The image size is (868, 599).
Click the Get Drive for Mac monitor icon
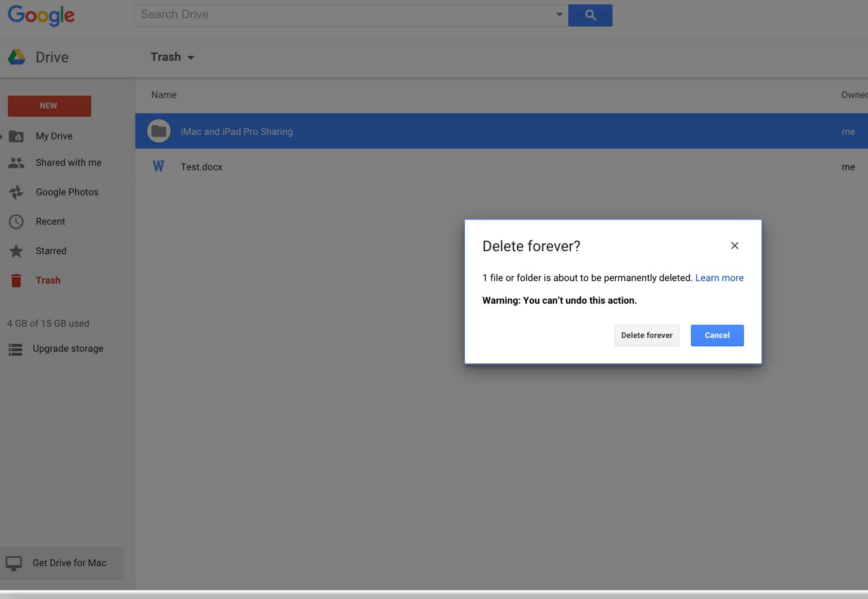[14, 563]
